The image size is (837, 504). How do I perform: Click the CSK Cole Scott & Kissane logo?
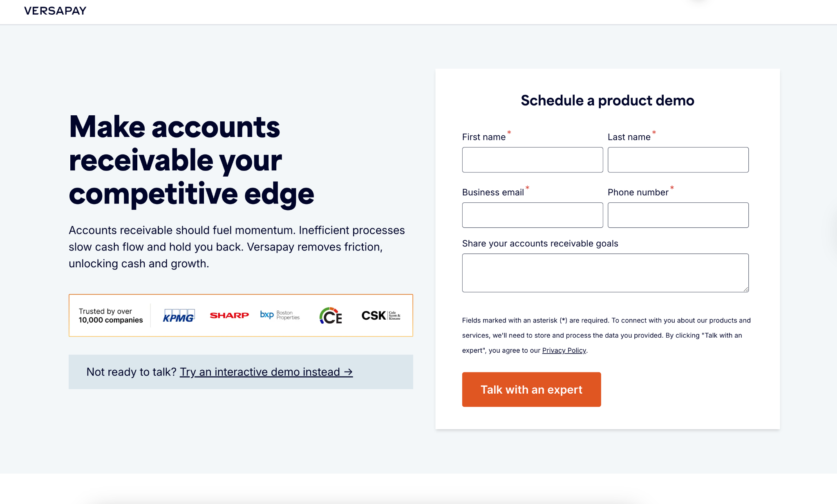point(380,316)
